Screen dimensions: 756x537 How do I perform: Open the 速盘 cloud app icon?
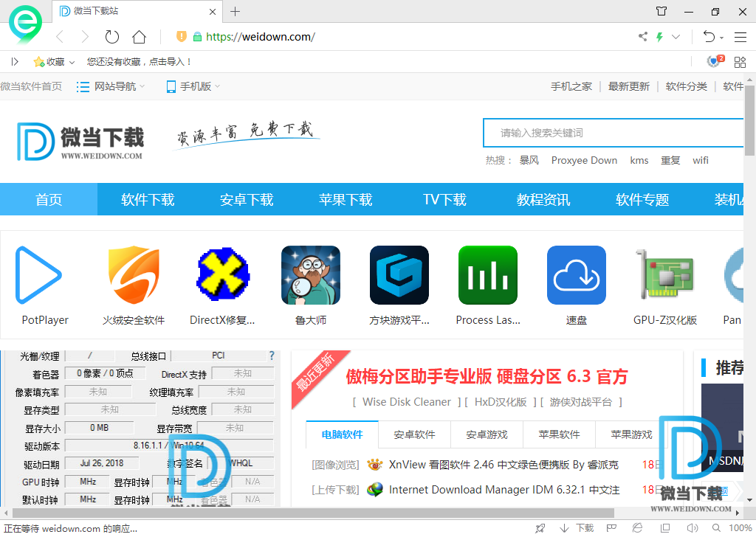point(577,275)
